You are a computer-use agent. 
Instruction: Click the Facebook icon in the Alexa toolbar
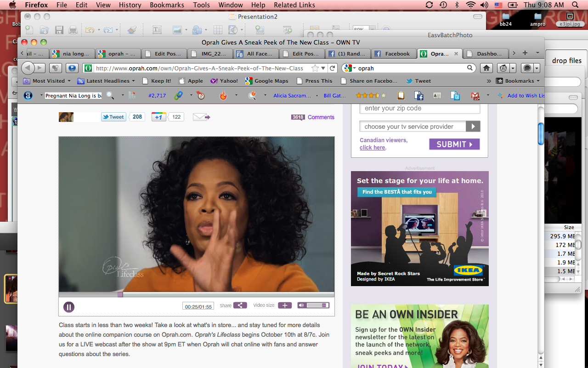pyautogui.click(x=418, y=96)
